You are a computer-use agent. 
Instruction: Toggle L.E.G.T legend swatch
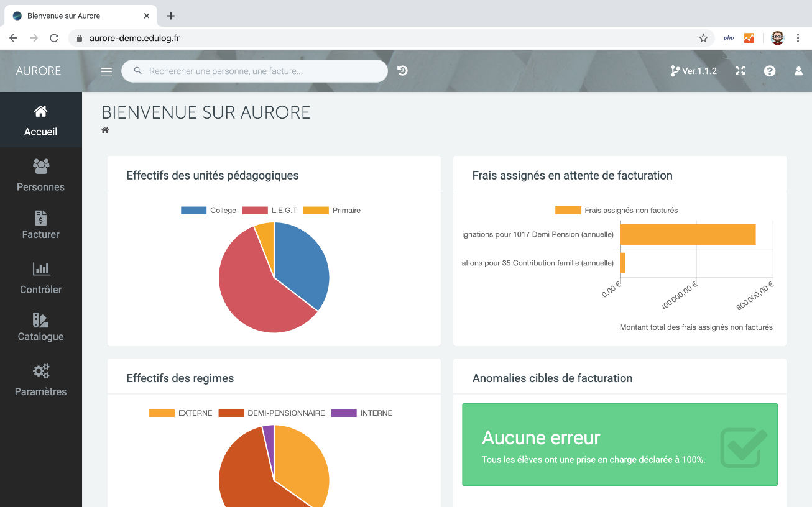coord(255,211)
